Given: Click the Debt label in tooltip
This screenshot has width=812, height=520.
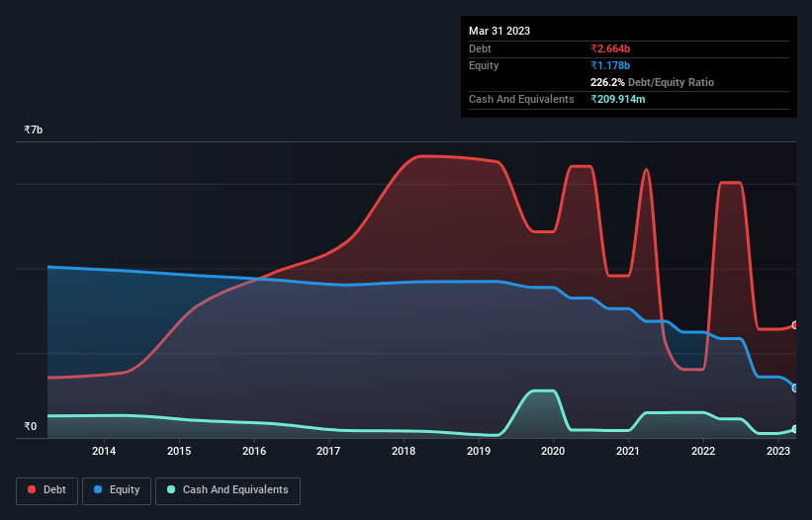Looking at the screenshot, I should pos(480,48).
